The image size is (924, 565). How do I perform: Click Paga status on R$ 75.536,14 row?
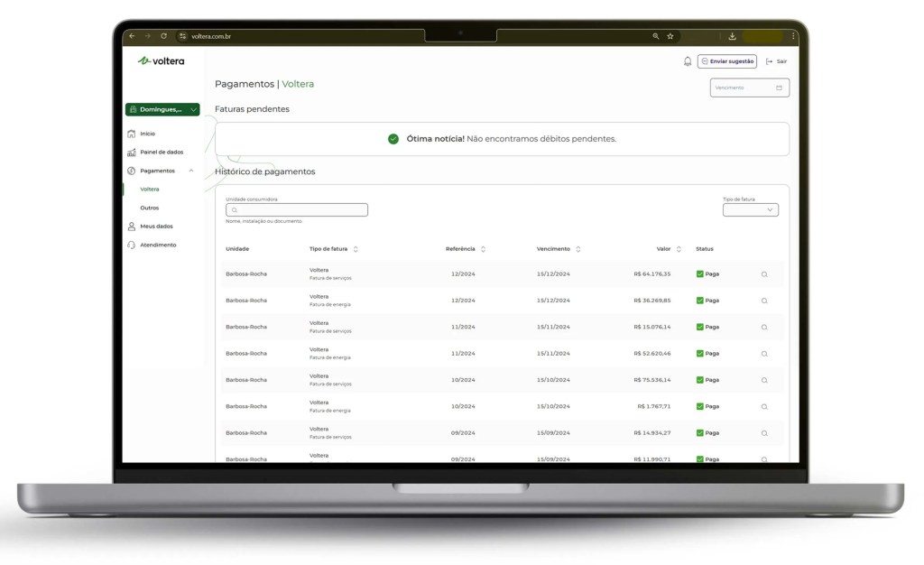707,380
